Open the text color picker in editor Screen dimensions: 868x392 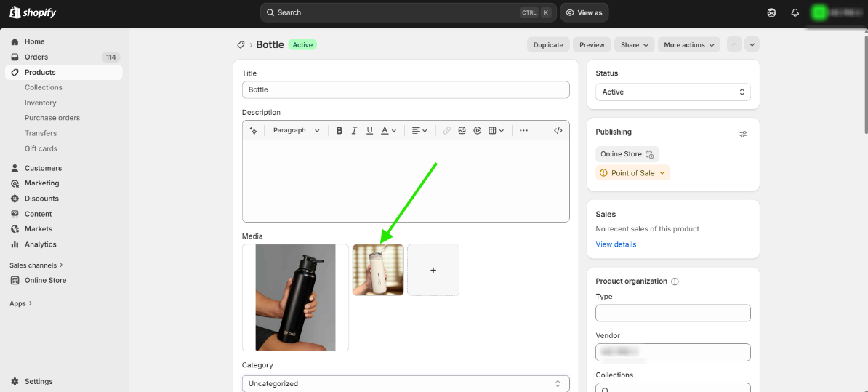pyautogui.click(x=388, y=131)
